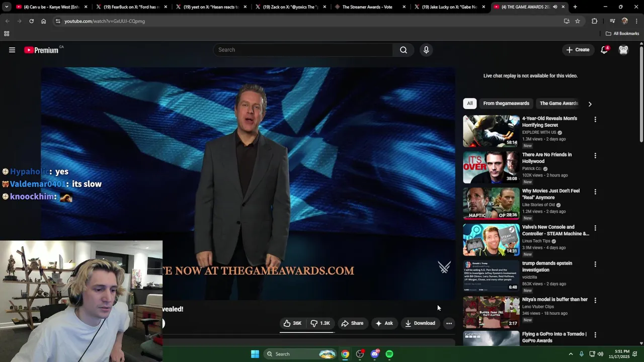Select From thegameawards filter chip
The image size is (644, 362).
coord(506,103)
